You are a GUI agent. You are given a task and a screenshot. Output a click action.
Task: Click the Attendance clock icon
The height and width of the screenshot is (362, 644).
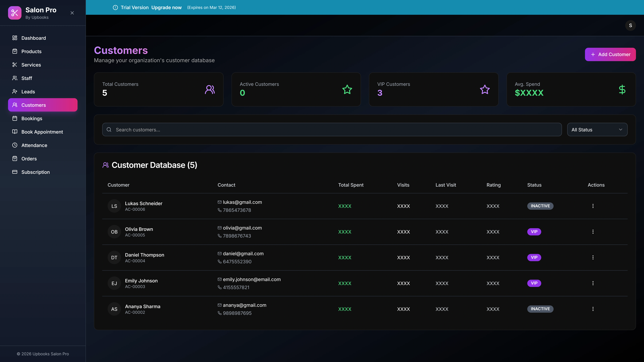pos(15,145)
